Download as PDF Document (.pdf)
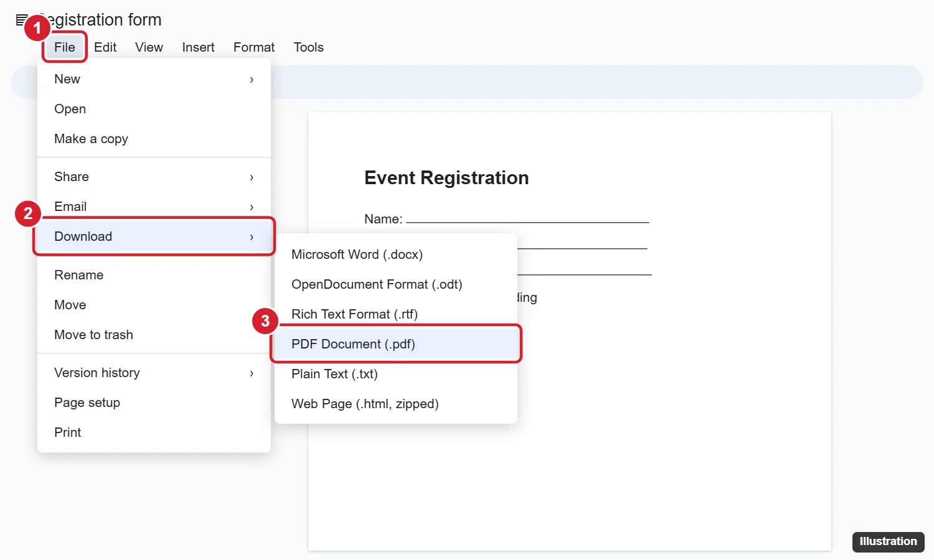934x560 pixels. coord(396,344)
